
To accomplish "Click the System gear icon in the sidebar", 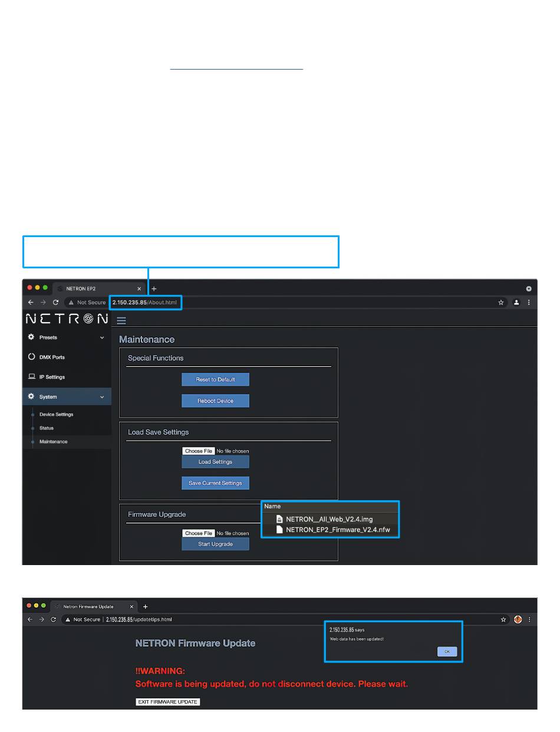I will click(31, 396).
